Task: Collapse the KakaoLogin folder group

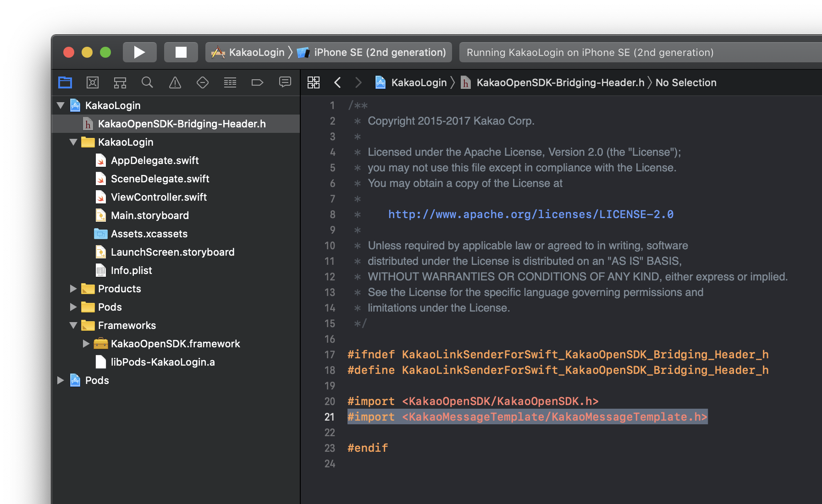Action: tap(73, 142)
